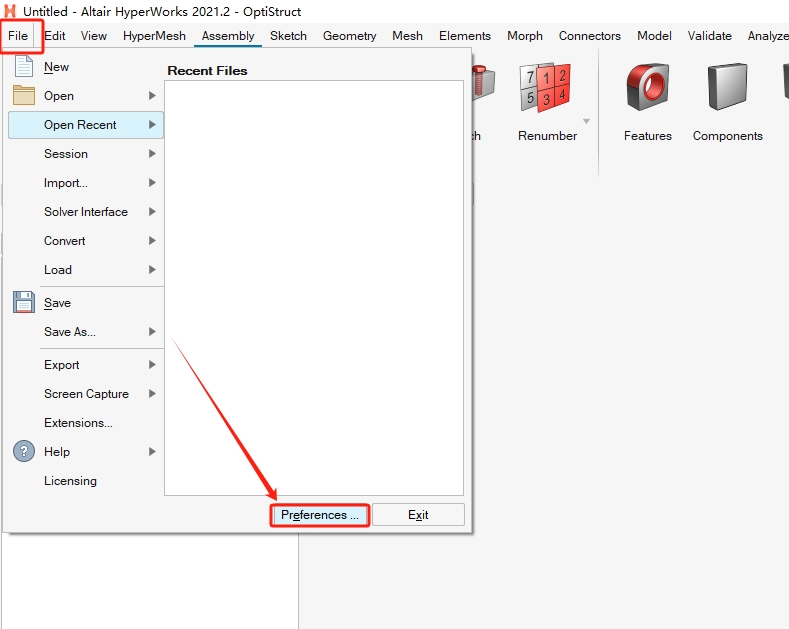This screenshot has height=629, width=789.
Task: Switch to the Sketch ribbon tab
Action: (288, 36)
